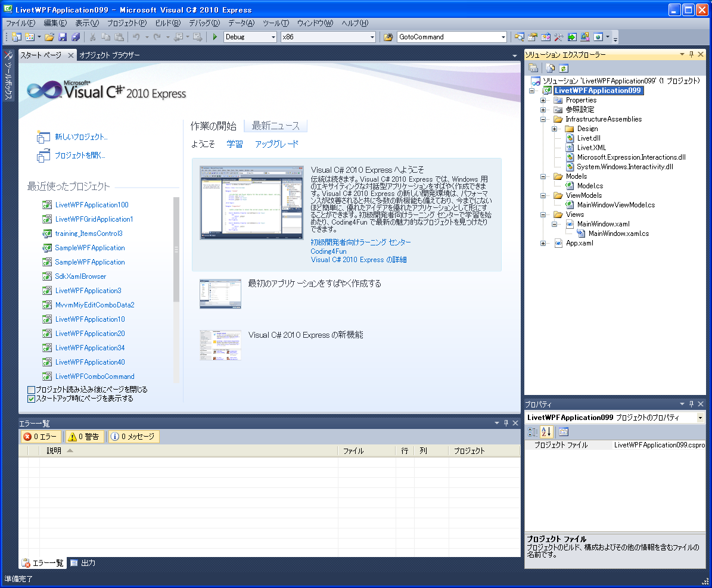Select Livet.dll in Solution Explorer
Image resolution: width=712 pixels, height=588 pixels.
[x=589, y=138]
